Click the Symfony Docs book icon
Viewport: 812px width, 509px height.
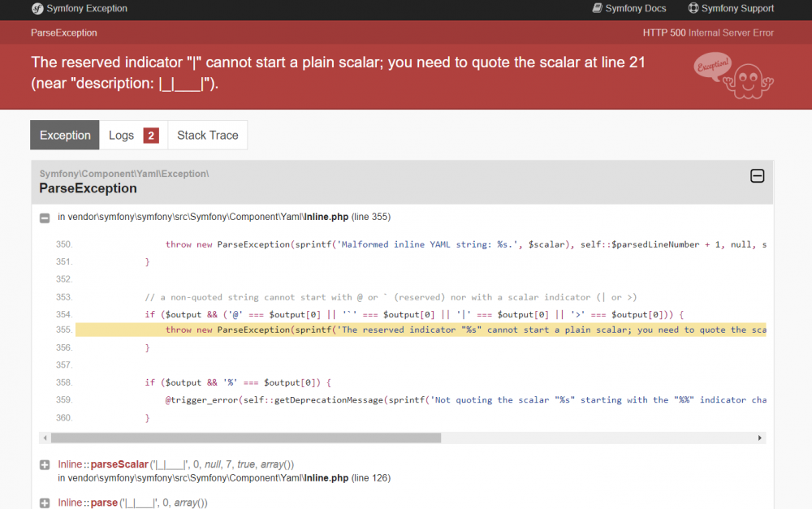[597, 8]
